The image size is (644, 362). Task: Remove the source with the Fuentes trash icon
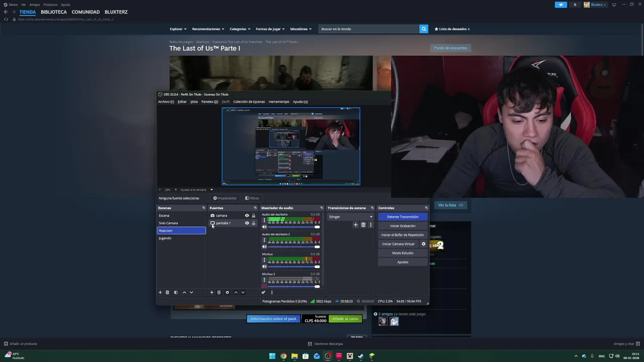[219, 293]
